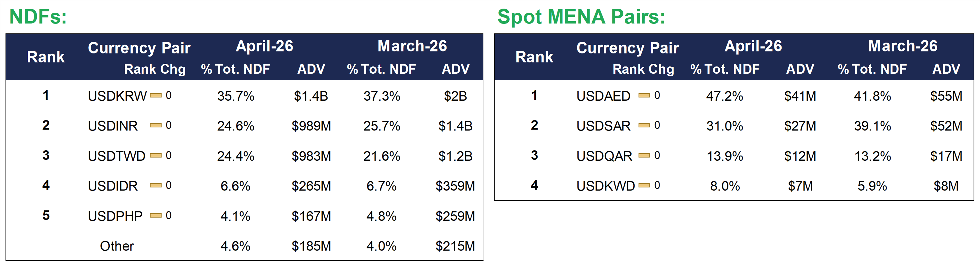This screenshot has width=980, height=261.
Task: Click the Rank column header in NDFs table
Action: click(46, 57)
